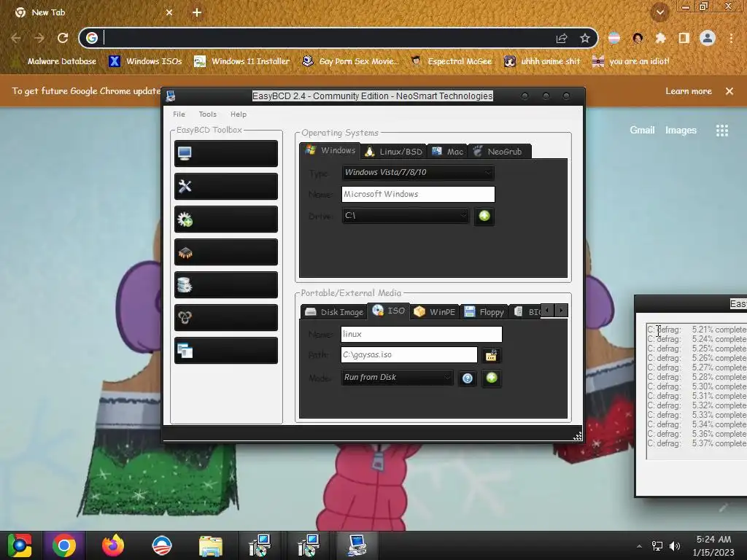Click ISO name field containing linux
747x560 pixels.
pyautogui.click(x=421, y=334)
